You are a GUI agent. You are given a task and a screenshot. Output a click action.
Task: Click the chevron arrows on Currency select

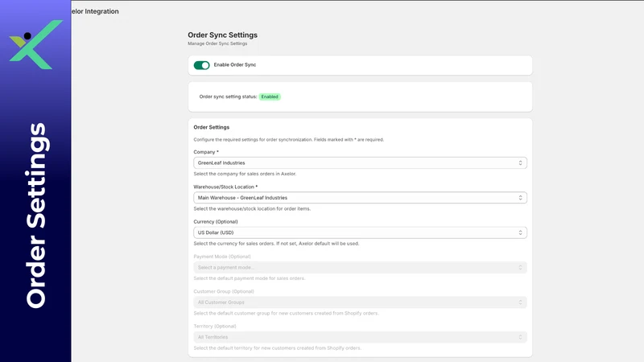520,232
